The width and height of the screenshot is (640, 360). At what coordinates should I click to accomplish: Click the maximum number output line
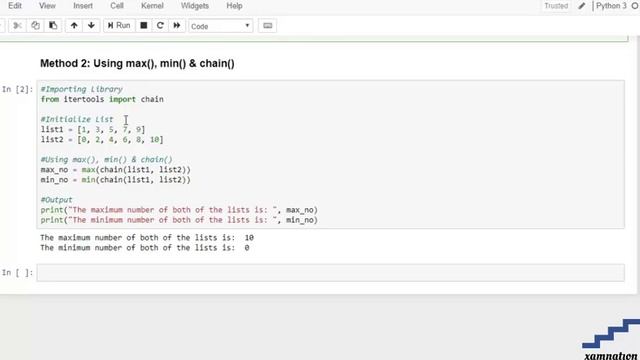tap(147, 238)
